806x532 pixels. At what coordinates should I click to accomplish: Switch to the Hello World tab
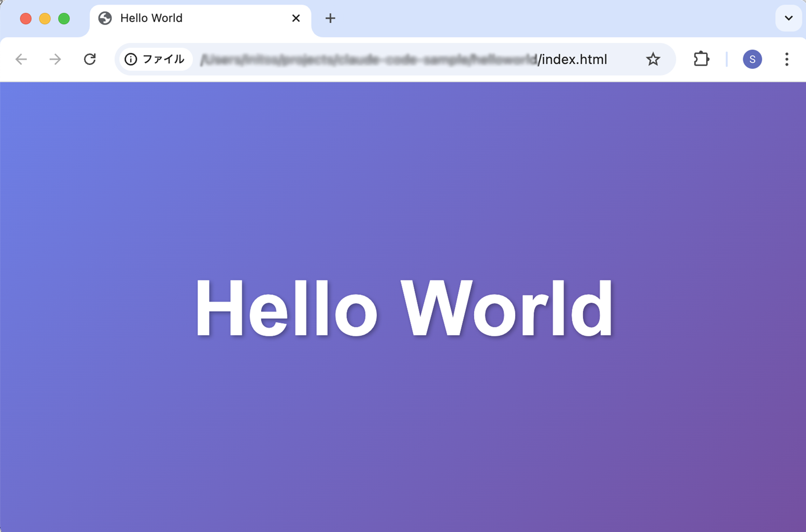[168, 18]
